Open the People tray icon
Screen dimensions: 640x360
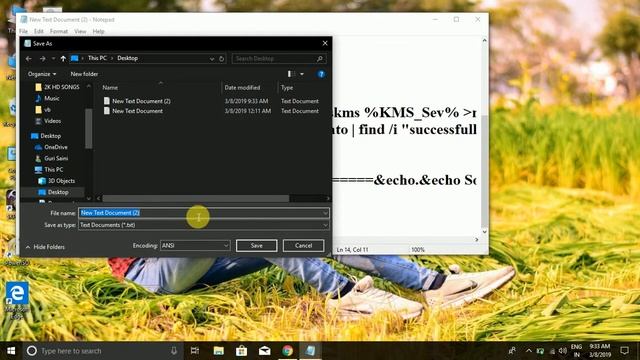512,351
